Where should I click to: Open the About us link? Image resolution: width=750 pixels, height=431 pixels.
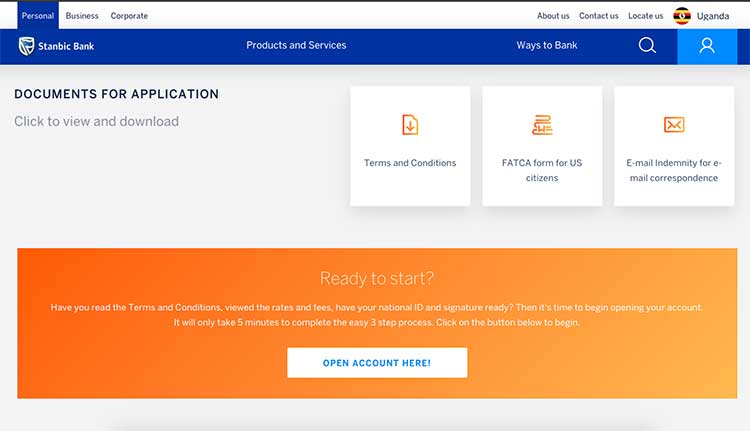click(x=553, y=16)
